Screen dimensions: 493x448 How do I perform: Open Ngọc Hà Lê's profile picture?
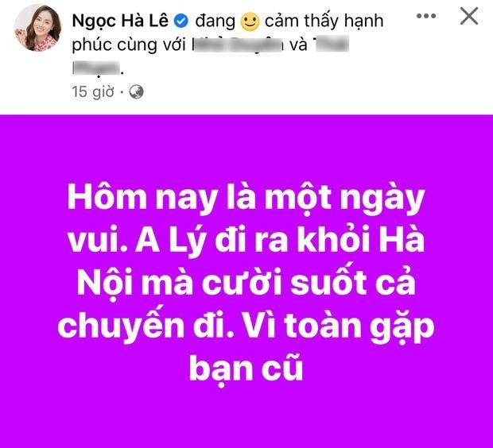38,28
